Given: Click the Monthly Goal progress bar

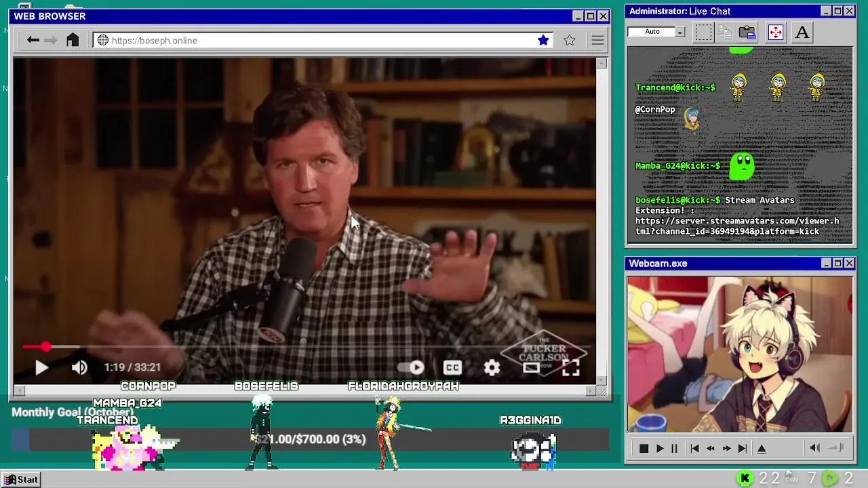Looking at the screenshot, I should pyautogui.click(x=310, y=440).
